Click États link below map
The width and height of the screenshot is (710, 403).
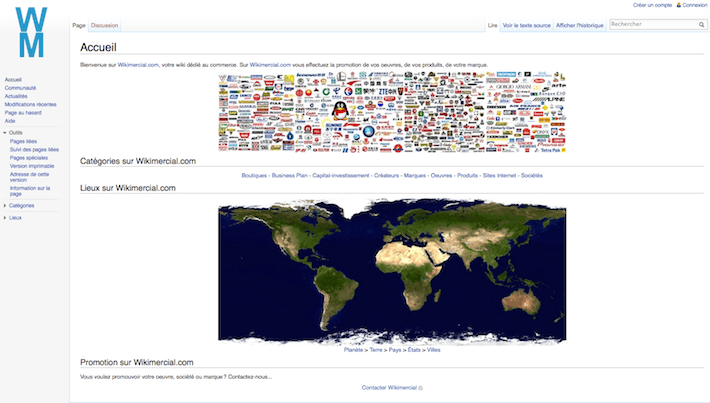pos(414,350)
